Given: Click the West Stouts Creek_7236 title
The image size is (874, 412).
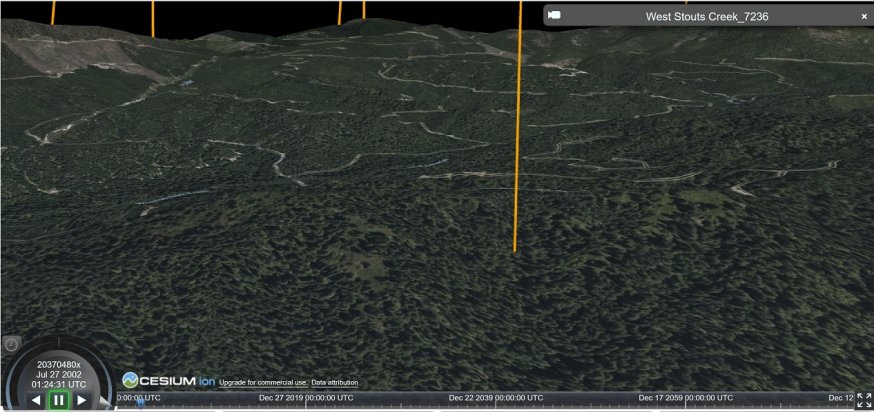Looking at the screenshot, I should point(706,16).
